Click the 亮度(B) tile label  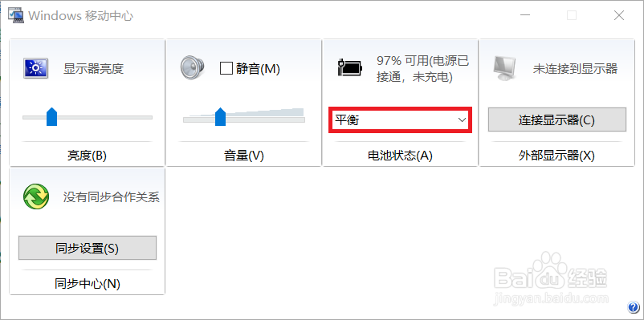coord(87,156)
